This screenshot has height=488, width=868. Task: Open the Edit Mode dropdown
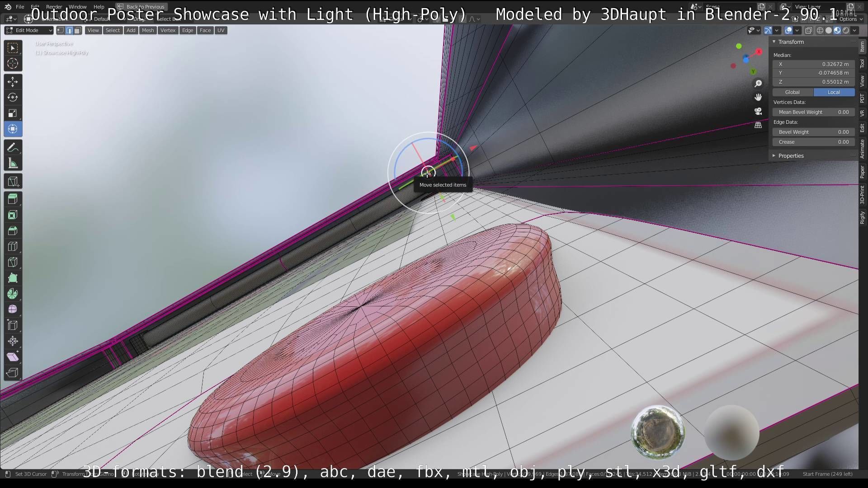(x=28, y=30)
